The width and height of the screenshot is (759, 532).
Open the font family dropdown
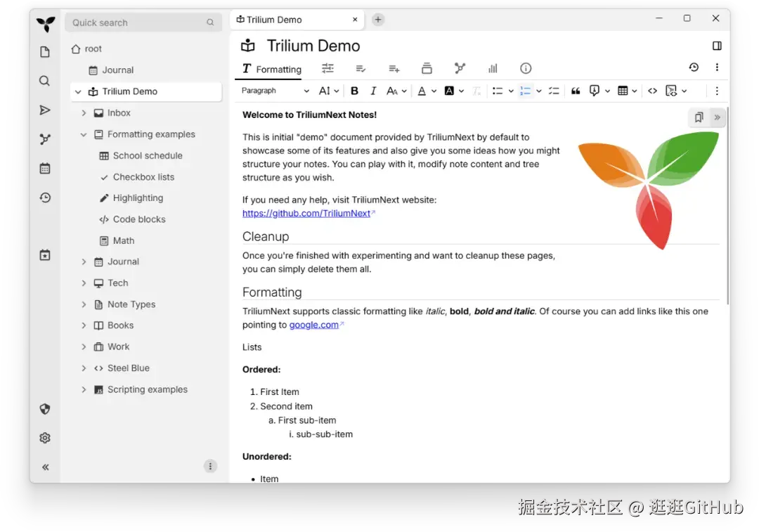(x=396, y=91)
